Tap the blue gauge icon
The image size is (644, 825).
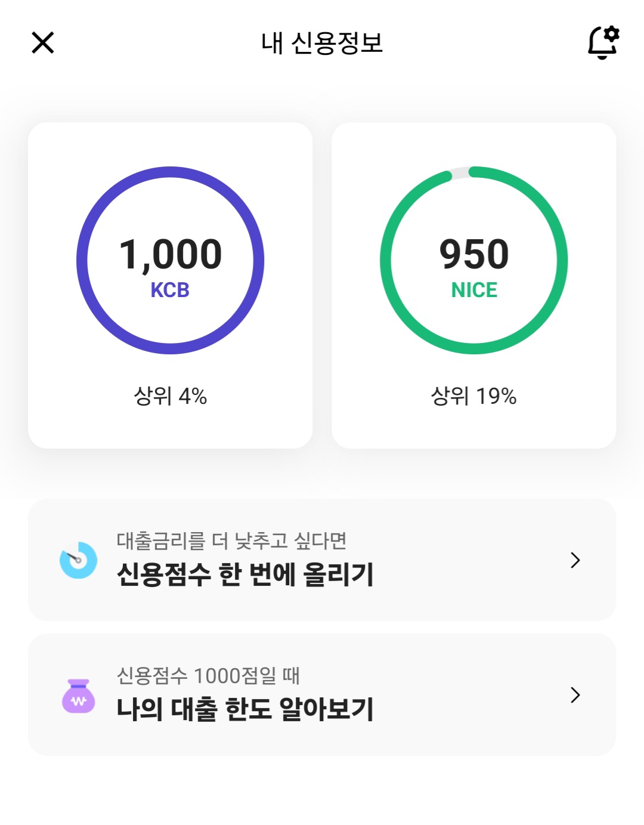[x=78, y=560]
